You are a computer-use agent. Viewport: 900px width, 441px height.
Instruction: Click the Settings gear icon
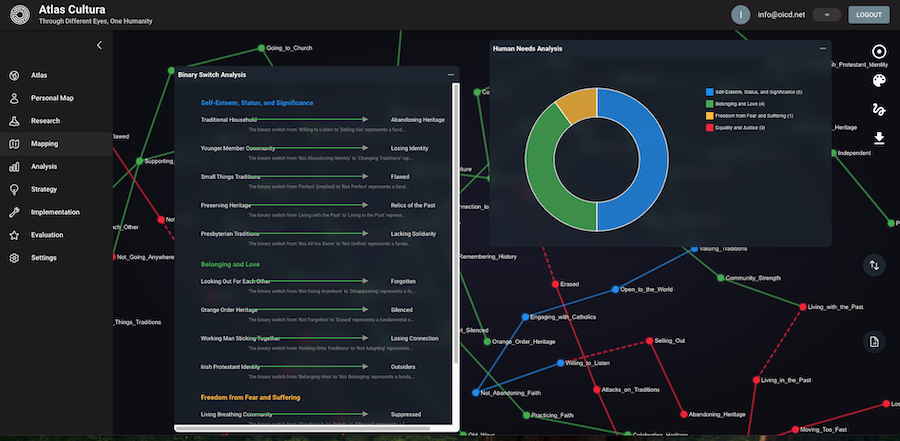click(14, 258)
